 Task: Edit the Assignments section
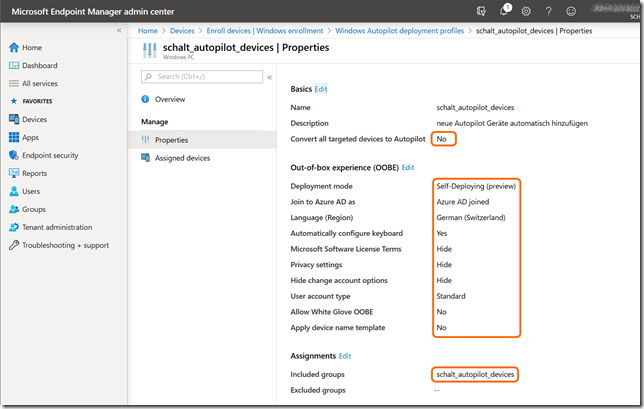[344, 355]
